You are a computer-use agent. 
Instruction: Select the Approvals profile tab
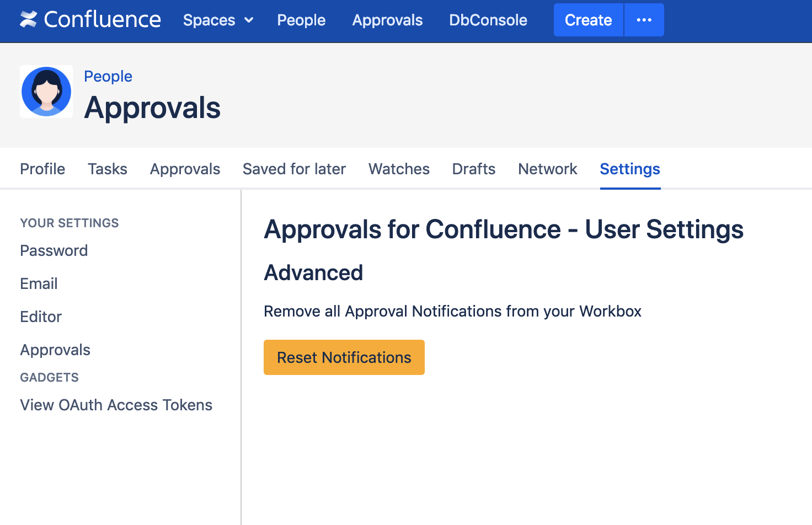[x=185, y=169]
